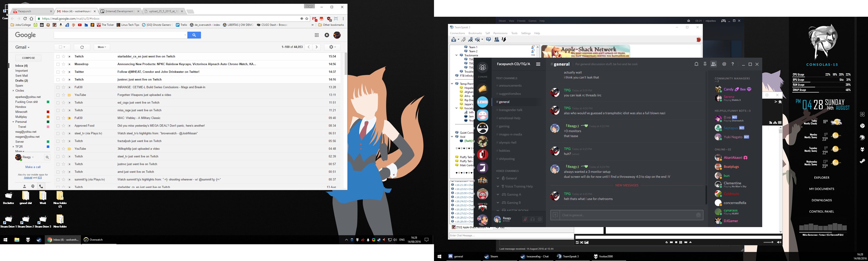Toggle headphone deafen in Discord user panel

click(532, 219)
